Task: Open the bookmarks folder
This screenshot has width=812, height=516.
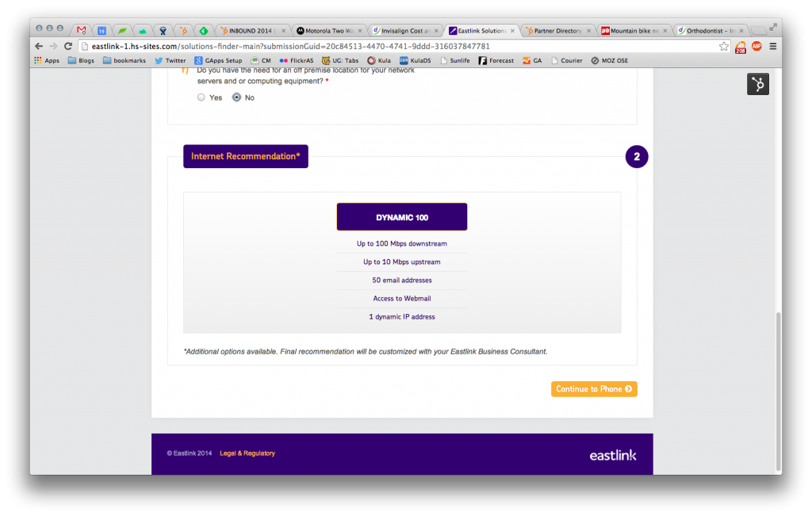Action: coord(124,60)
